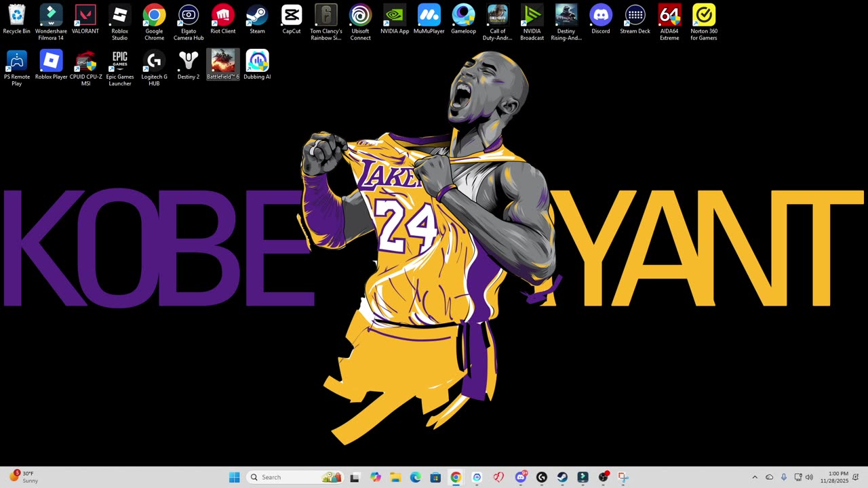Screen dimensions: 868x488
Task: Click the taskbar Search box
Action: tap(296, 477)
